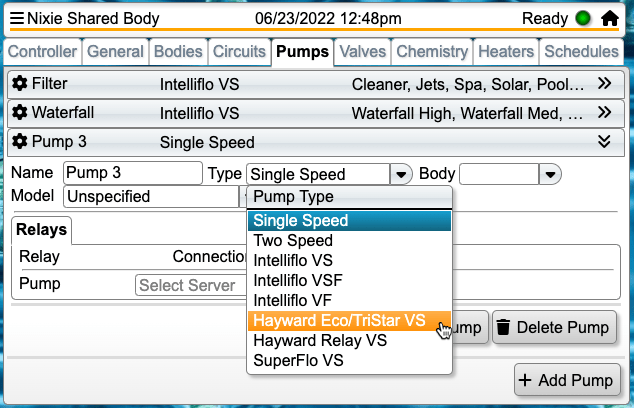Screen dimensions: 634x408
Task: Choose Single Speed pump type
Action: (x=349, y=221)
